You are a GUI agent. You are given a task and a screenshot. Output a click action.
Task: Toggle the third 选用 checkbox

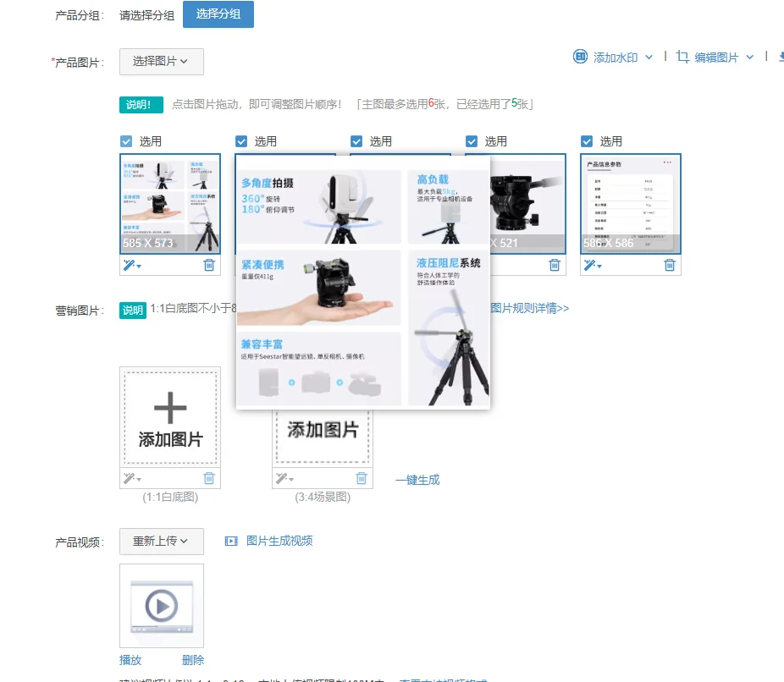coord(356,141)
